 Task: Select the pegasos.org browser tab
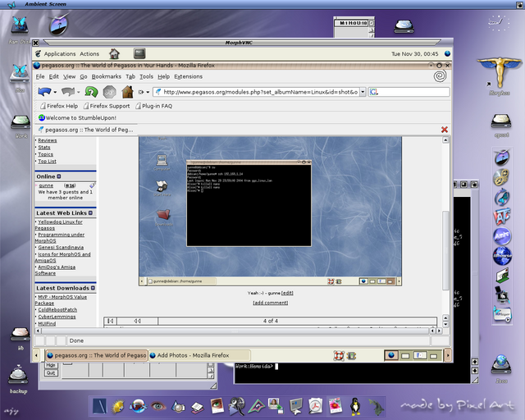coord(85,130)
